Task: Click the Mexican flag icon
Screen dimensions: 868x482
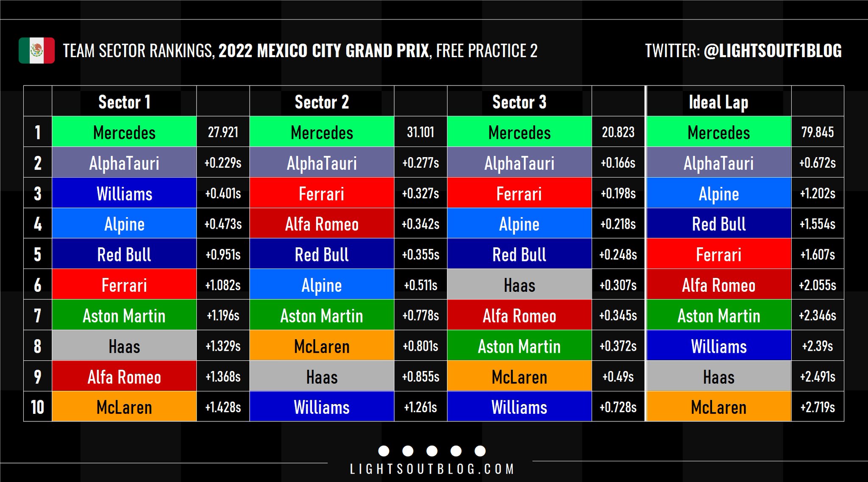Action: click(36, 50)
